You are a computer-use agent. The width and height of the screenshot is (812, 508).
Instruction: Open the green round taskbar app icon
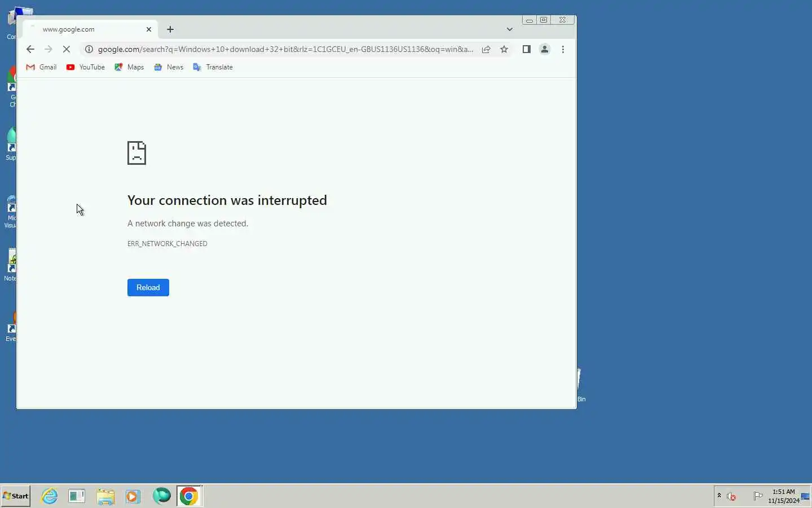[x=162, y=496]
